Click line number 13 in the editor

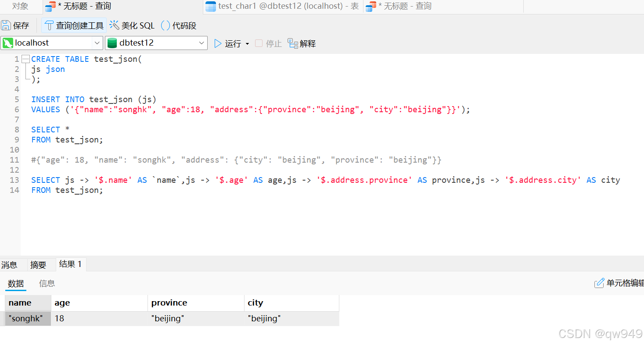[14, 180]
